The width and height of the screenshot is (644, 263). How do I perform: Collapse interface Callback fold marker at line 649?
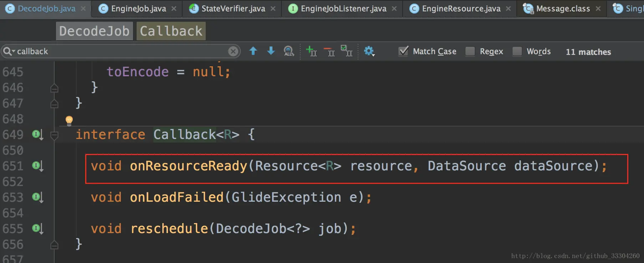[x=54, y=135]
